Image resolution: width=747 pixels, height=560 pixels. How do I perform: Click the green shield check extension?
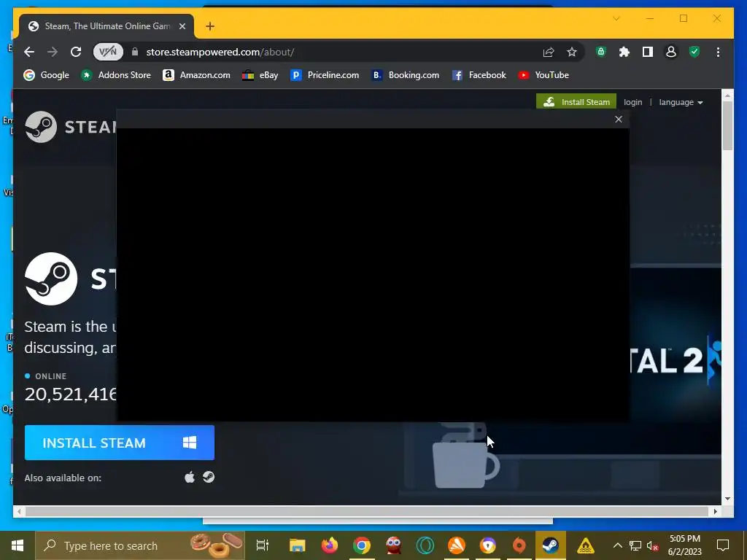point(694,52)
